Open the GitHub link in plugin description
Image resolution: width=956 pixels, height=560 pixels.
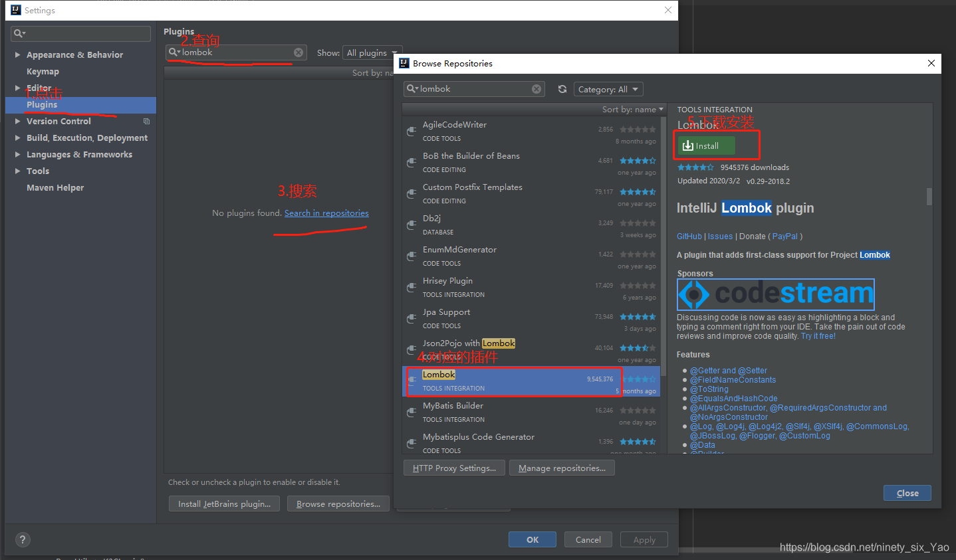pos(689,236)
